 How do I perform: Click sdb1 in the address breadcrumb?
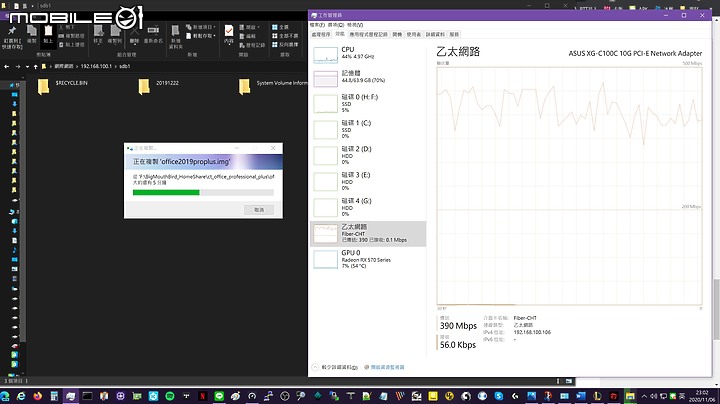(124, 66)
